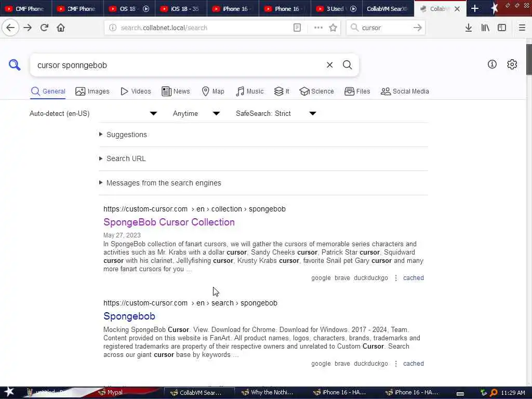Image resolution: width=532 pixels, height=399 pixels.
Task: Click the main search query field
Action: (178, 65)
